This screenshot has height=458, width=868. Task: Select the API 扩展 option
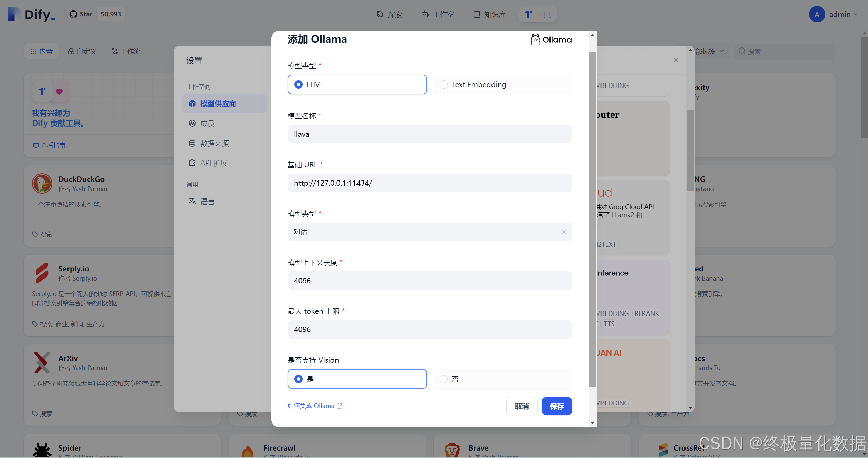tap(214, 163)
